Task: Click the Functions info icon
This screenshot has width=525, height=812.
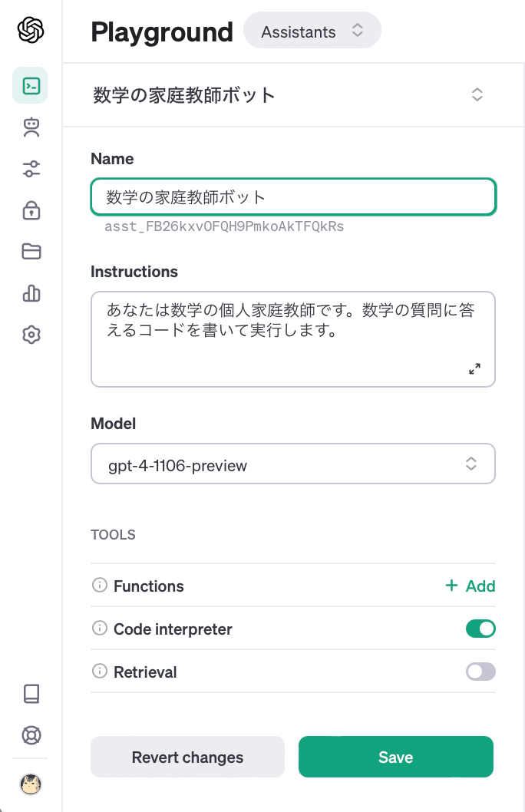Action: [98, 586]
